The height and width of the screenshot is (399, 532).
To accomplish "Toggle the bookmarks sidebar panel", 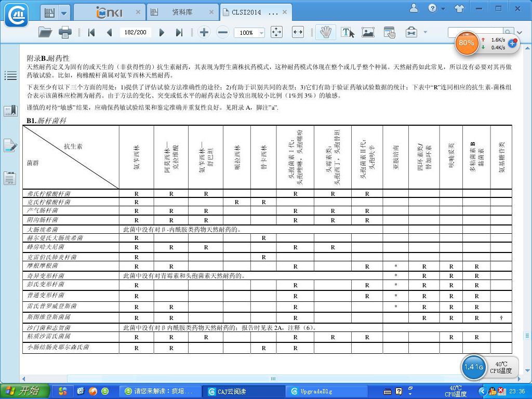I will coord(10,110).
